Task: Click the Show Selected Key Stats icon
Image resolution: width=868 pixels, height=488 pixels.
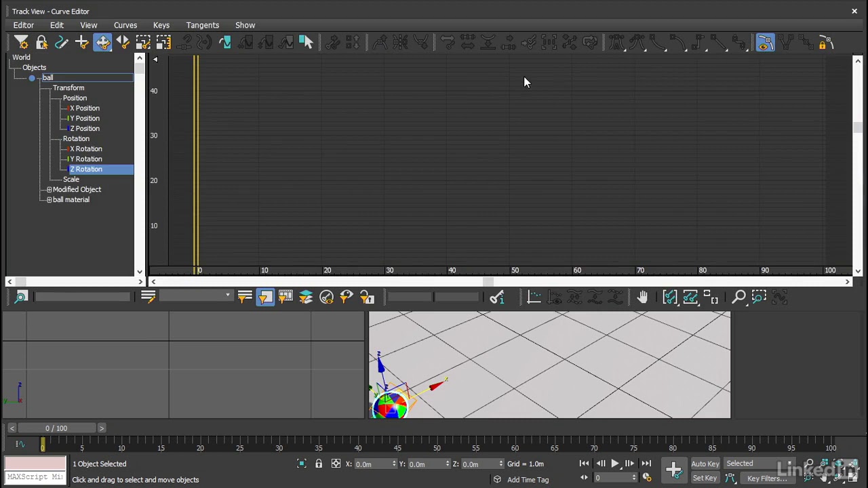Action: [x=496, y=297]
